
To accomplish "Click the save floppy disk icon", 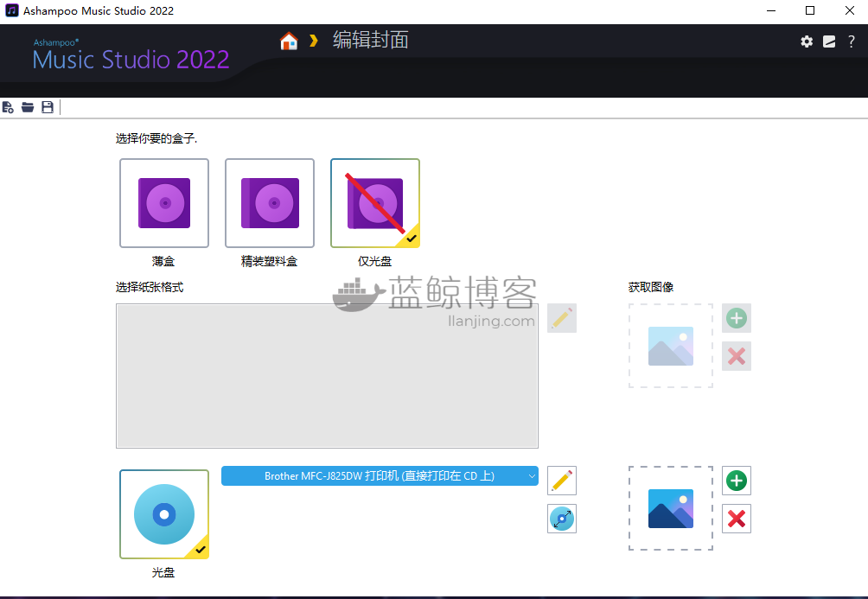I will pos(48,107).
